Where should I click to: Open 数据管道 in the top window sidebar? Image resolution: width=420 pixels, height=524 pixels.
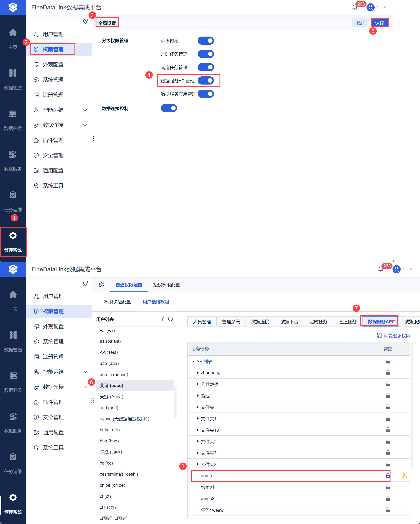(13, 80)
